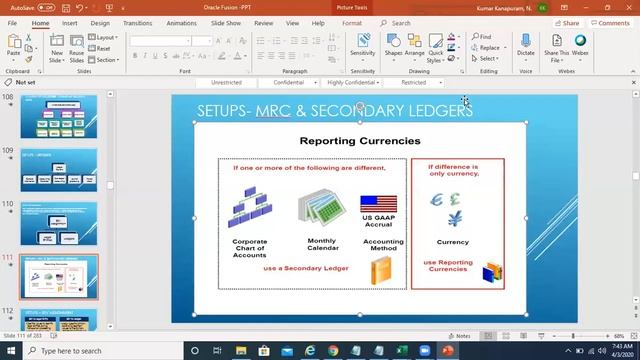Screen dimensions: 640x360
Task: Click the Windows taskbar search box
Action: pos(103,351)
